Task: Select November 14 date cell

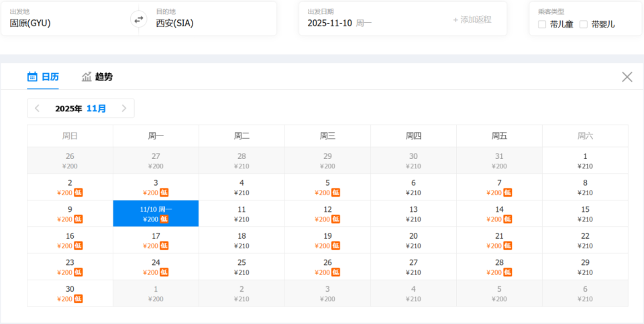Action: click(x=499, y=213)
